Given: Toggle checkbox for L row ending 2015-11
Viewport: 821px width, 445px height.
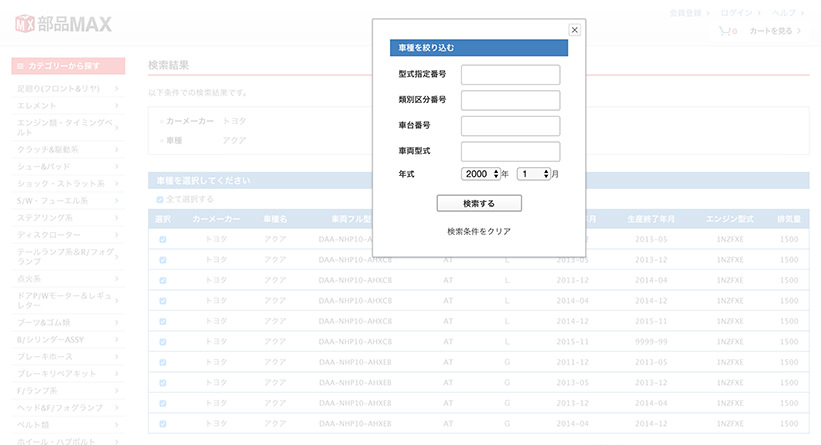Looking at the screenshot, I should pyautogui.click(x=163, y=321).
